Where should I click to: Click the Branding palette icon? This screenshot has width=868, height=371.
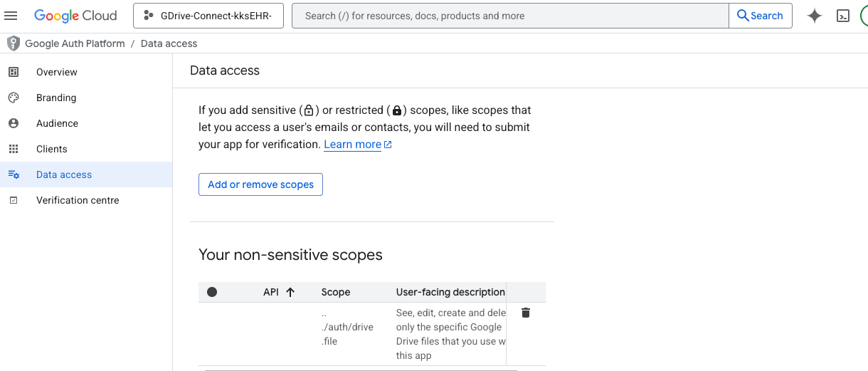click(14, 98)
